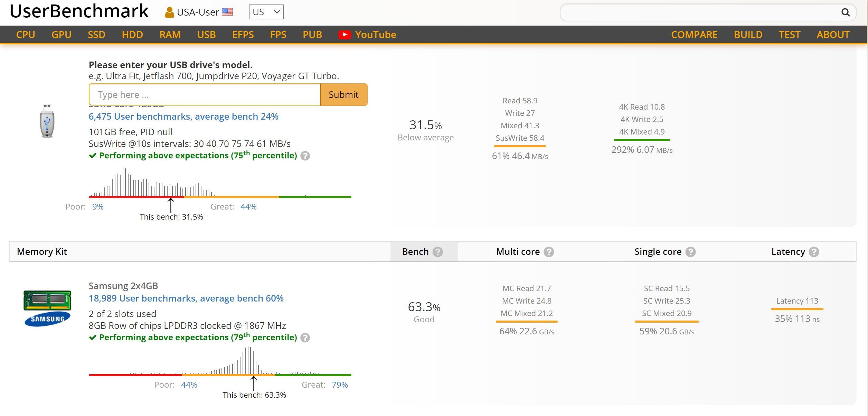
Task: Focus the top search field
Action: pos(701,12)
